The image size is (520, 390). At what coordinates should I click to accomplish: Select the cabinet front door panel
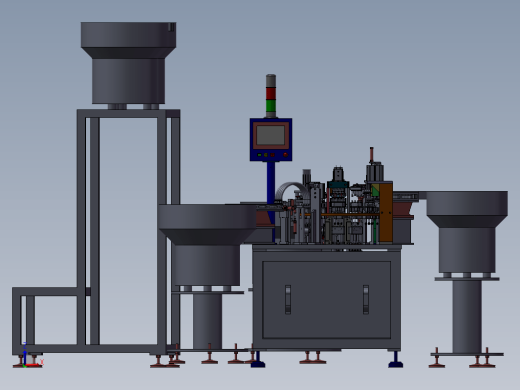click(326, 300)
